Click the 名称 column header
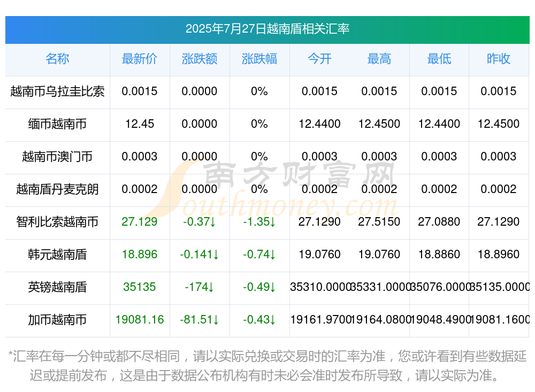Viewport: 535px width, 392px height. click(x=57, y=59)
